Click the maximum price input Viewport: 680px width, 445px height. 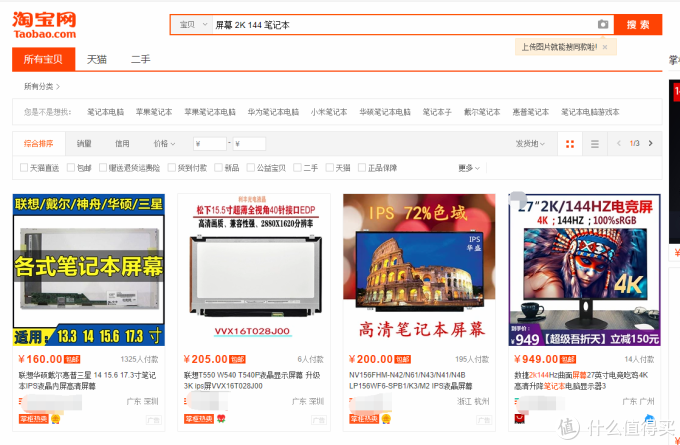249,144
